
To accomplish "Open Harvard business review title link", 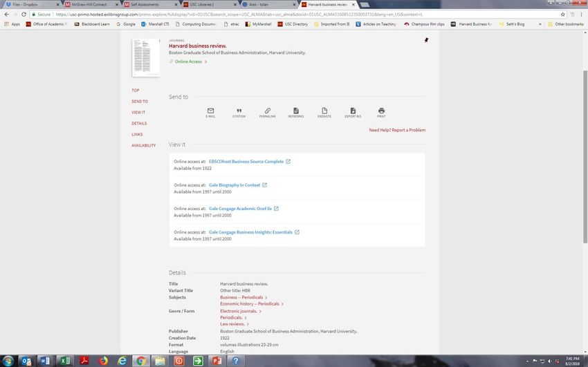I will [198, 46].
